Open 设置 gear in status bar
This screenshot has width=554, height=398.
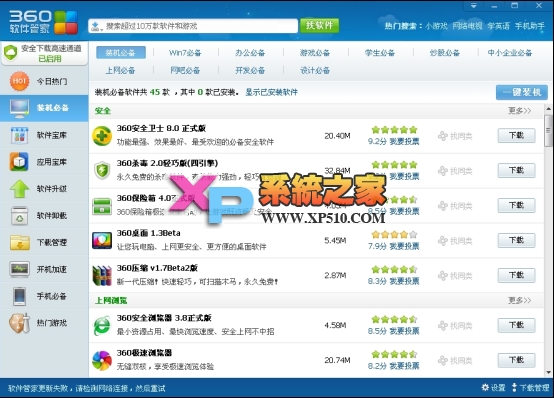pyautogui.click(x=494, y=387)
